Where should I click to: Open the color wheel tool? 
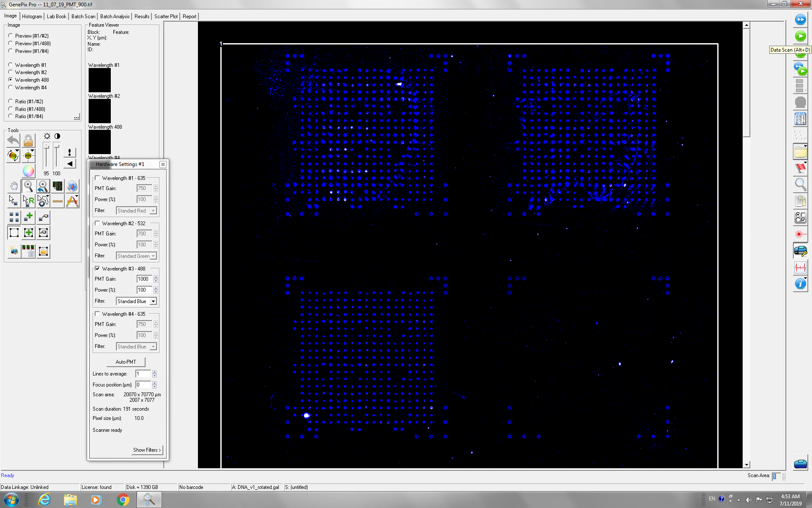coord(28,171)
